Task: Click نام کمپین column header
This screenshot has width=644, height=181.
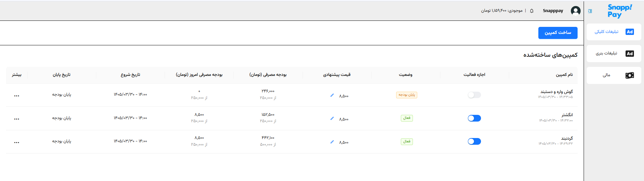Action: [x=564, y=75]
